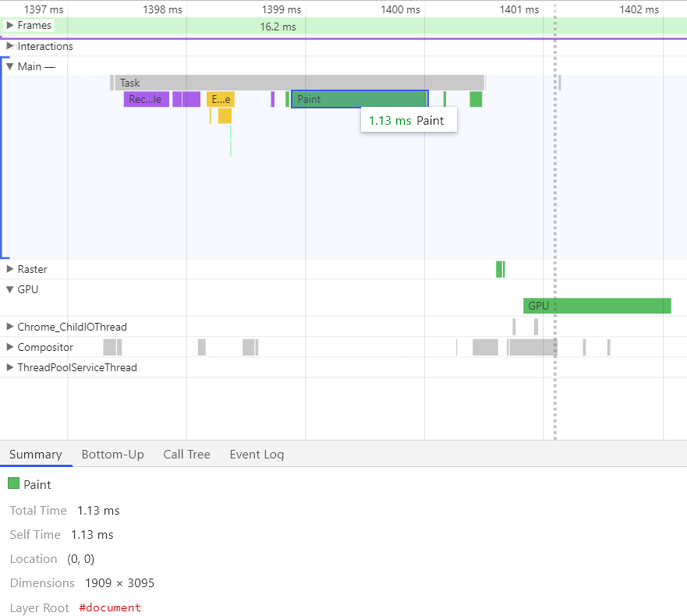Screen dimensions: 687x616
Task: Expand the ThreadPoolServiceThread track
Action: 9,367
